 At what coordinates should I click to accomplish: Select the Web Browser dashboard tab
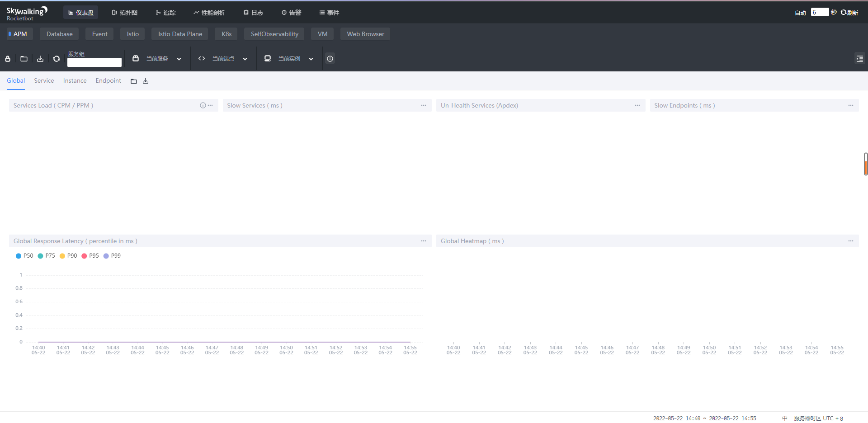point(365,34)
